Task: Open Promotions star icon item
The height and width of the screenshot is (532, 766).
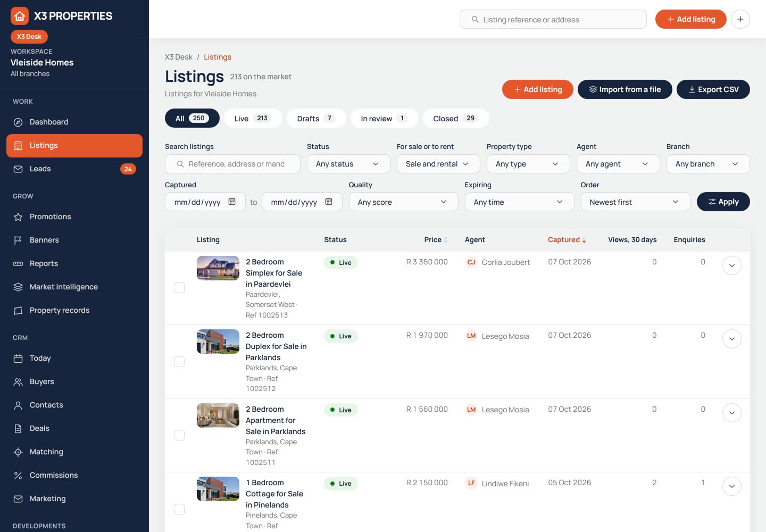Action: pyautogui.click(x=74, y=217)
